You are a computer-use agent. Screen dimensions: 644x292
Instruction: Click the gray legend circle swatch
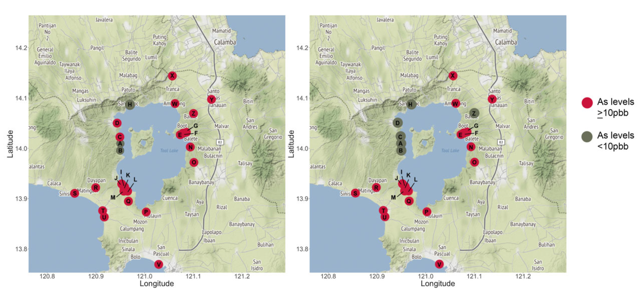tap(587, 136)
